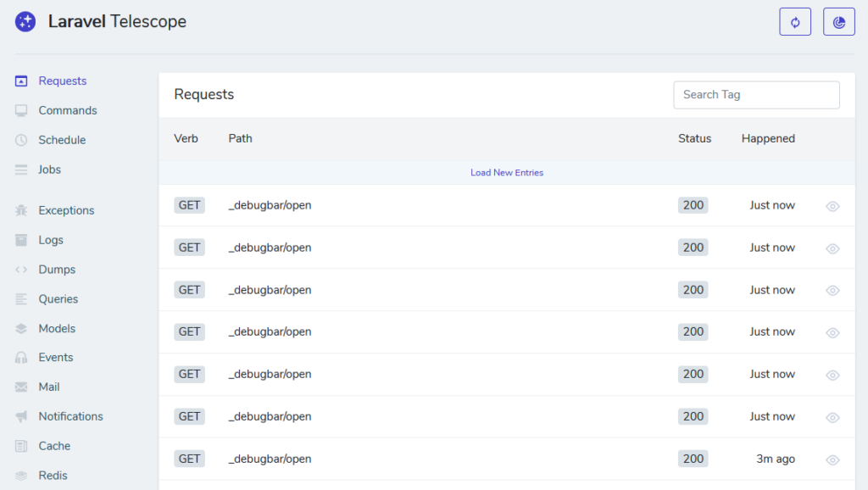This screenshot has width=868, height=490.
Task: Click the Redis stack icon
Action: [x=21, y=476]
